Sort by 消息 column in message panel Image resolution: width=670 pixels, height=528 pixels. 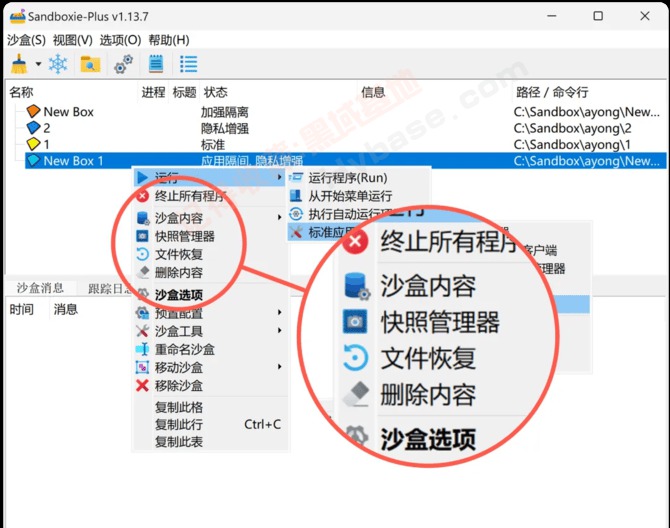tap(65, 309)
